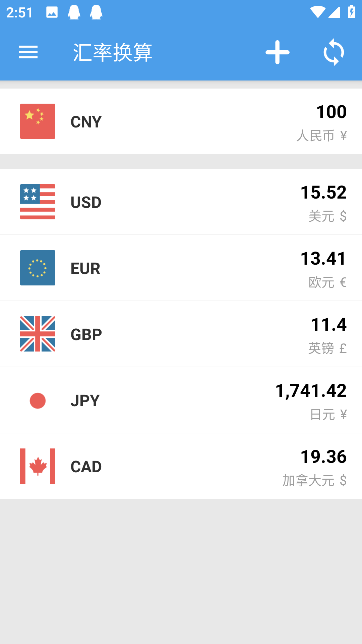Image resolution: width=362 pixels, height=644 pixels.
Task: Tap the CAD value 19.36
Action: [323, 457]
